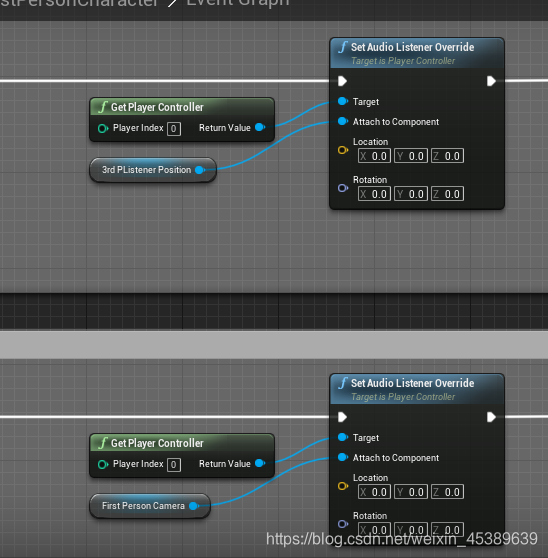Image resolution: width=548 pixels, height=558 pixels.
Task: Click function icon on bottom Set Audio Listener Override
Action: click(343, 383)
